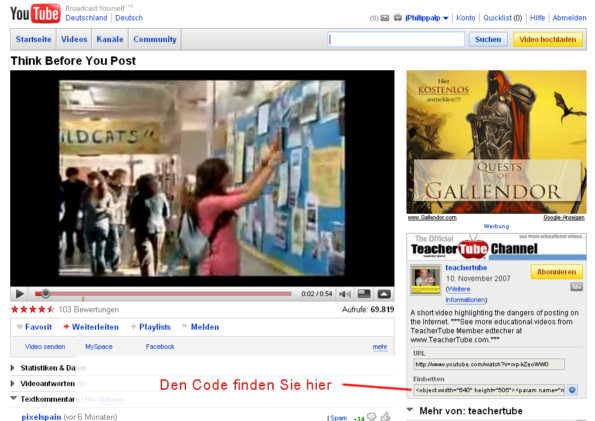Click the Video hochladen button
The image size is (595, 421).
pyautogui.click(x=548, y=39)
